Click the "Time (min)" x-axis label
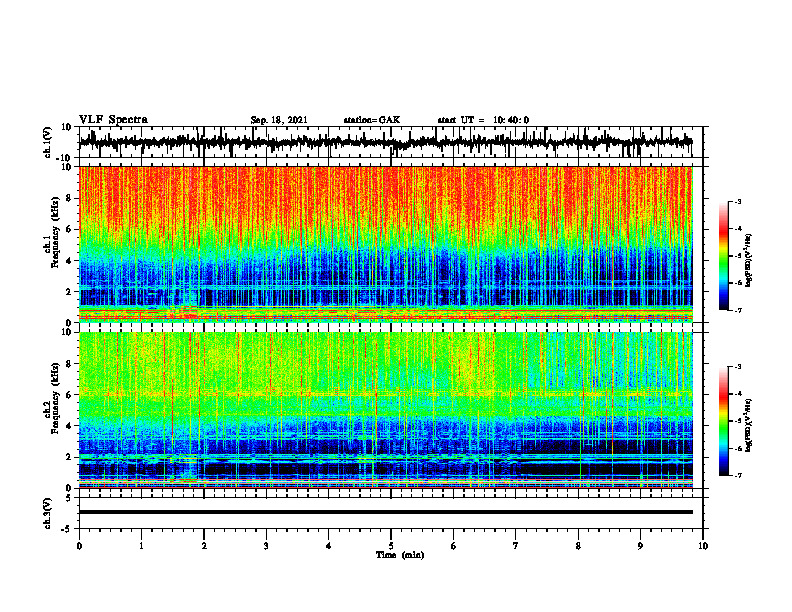 400,555
